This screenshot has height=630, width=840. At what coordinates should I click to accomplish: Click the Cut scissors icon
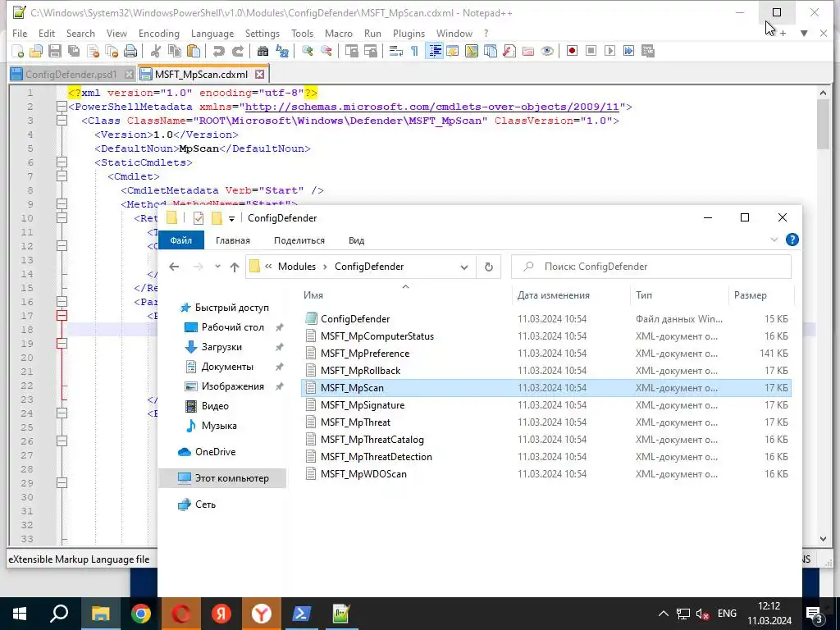tap(155, 51)
